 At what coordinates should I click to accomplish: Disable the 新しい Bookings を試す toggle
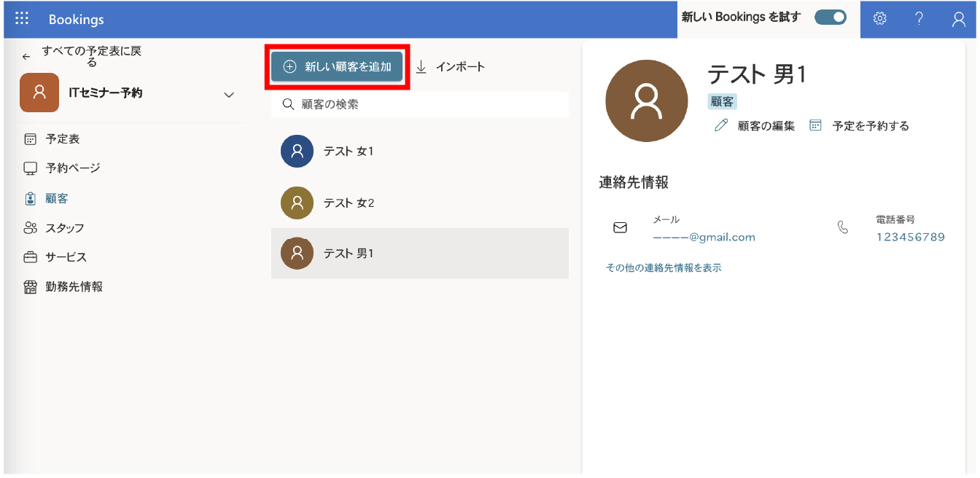830,16
